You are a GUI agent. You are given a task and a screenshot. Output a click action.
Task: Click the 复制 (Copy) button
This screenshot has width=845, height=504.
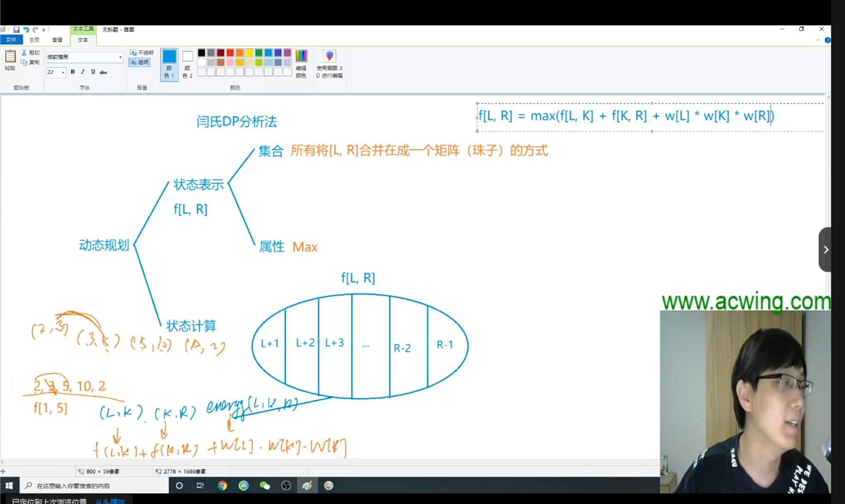coord(31,62)
